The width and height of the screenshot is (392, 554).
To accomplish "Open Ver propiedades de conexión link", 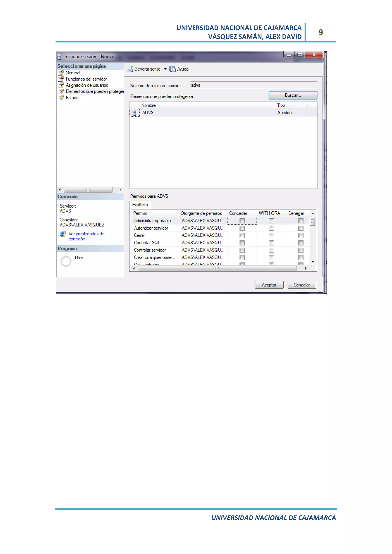I will point(86,234).
